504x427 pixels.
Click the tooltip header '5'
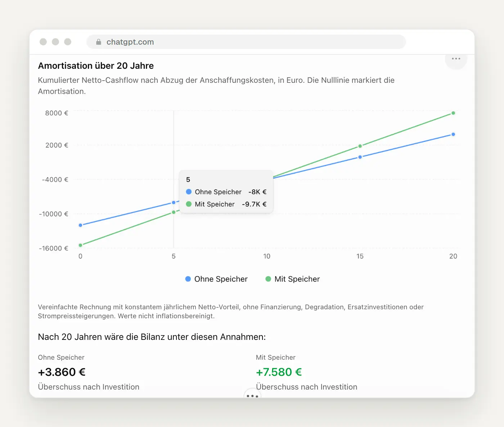click(188, 180)
